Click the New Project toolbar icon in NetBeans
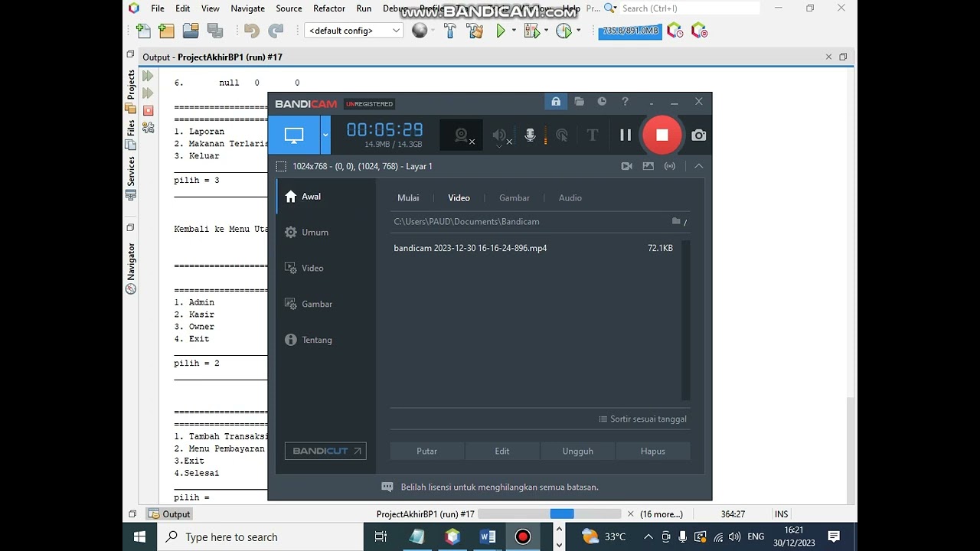Image resolution: width=980 pixels, height=551 pixels. pos(166,31)
